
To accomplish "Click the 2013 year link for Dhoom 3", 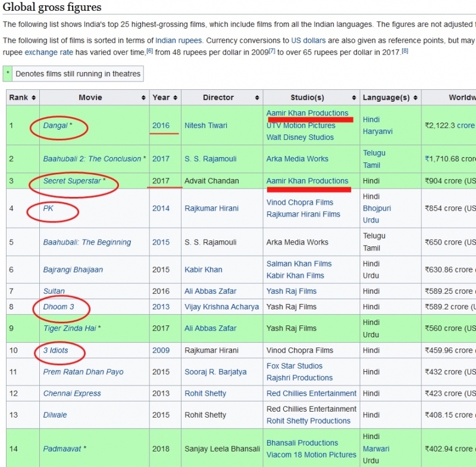I will [161, 307].
